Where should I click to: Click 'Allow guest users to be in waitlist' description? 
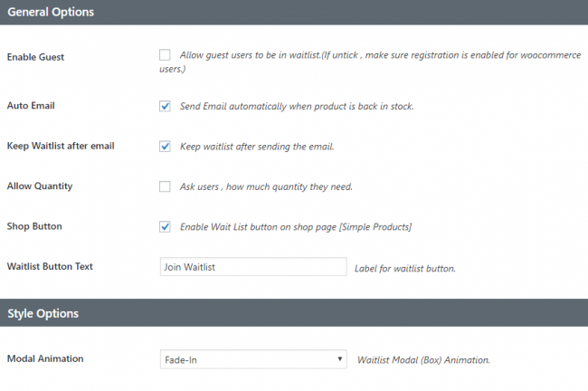370,62
